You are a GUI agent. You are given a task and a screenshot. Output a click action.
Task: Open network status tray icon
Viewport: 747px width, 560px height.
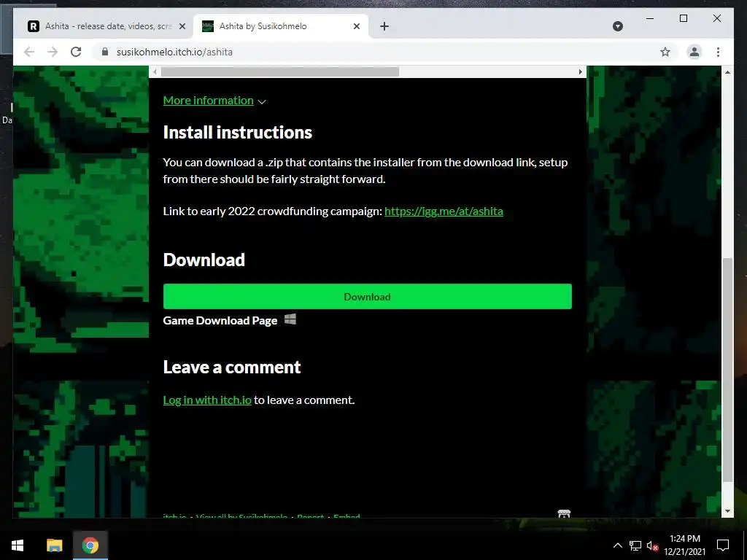pos(635,545)
